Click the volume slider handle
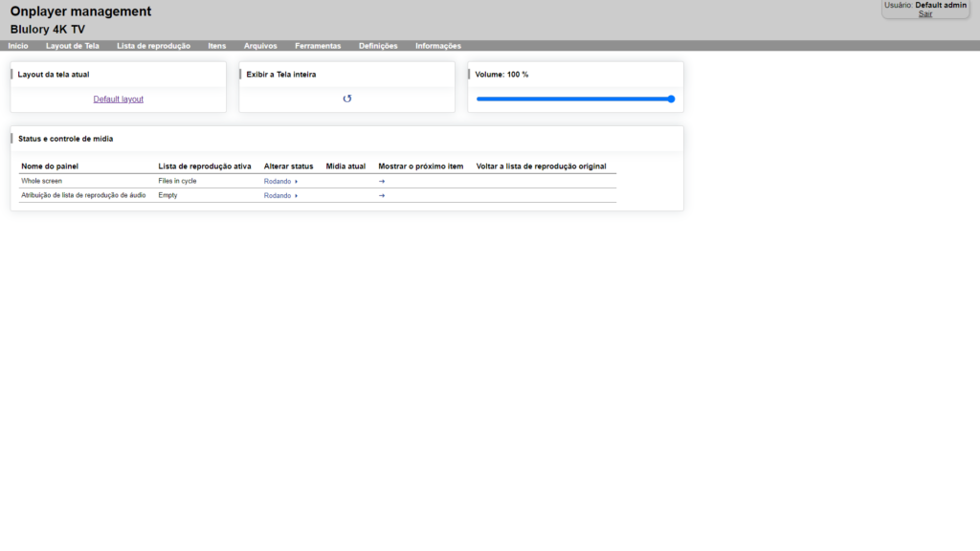 pos(671,99)
